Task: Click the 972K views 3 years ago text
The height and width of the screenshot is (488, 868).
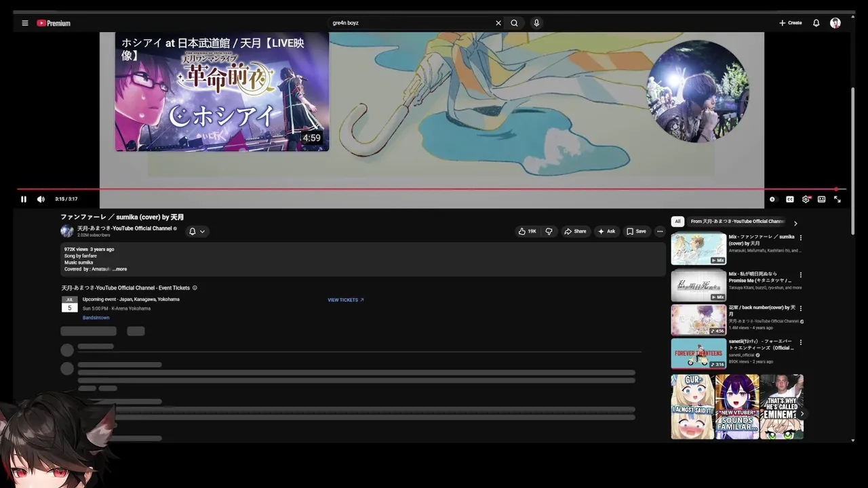Action: [89, 249]
